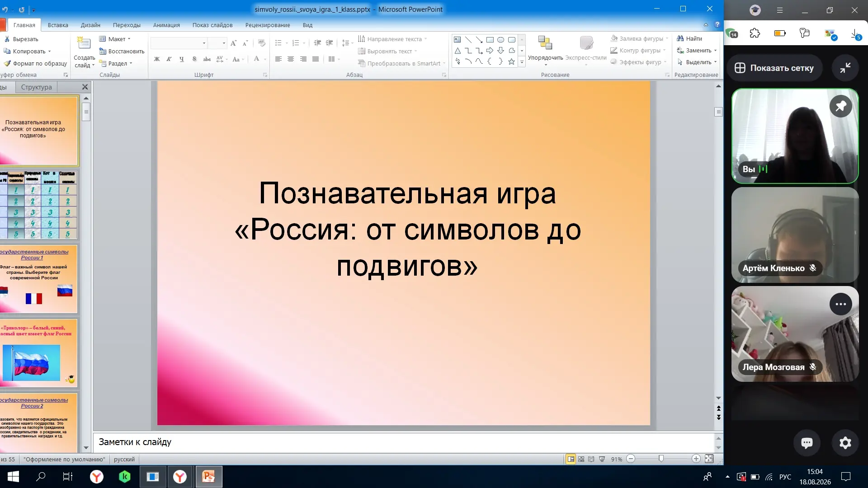868x488 pixels.
Task: Start slideshow from status bar icon
Action: pyautogui.click(x=602, y=459)
